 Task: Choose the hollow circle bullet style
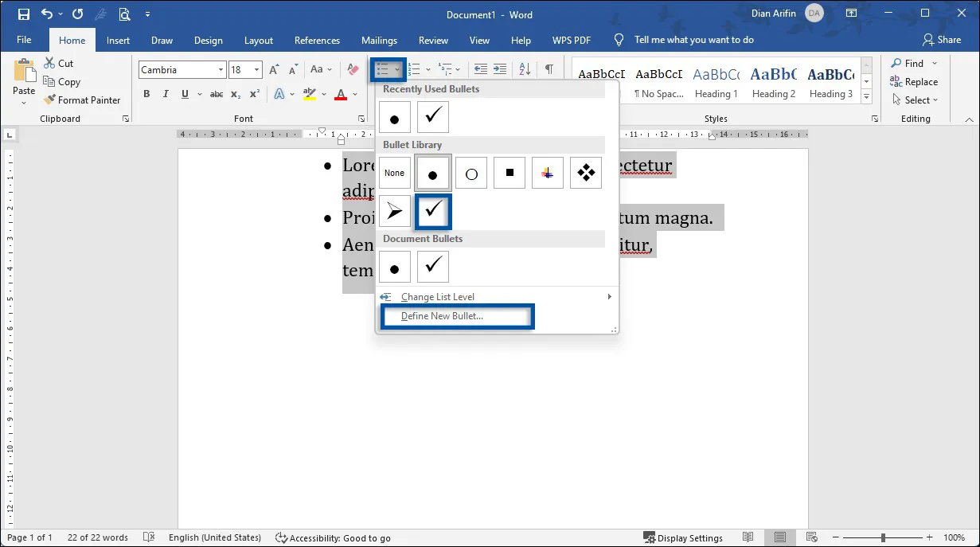coord(470,173)
